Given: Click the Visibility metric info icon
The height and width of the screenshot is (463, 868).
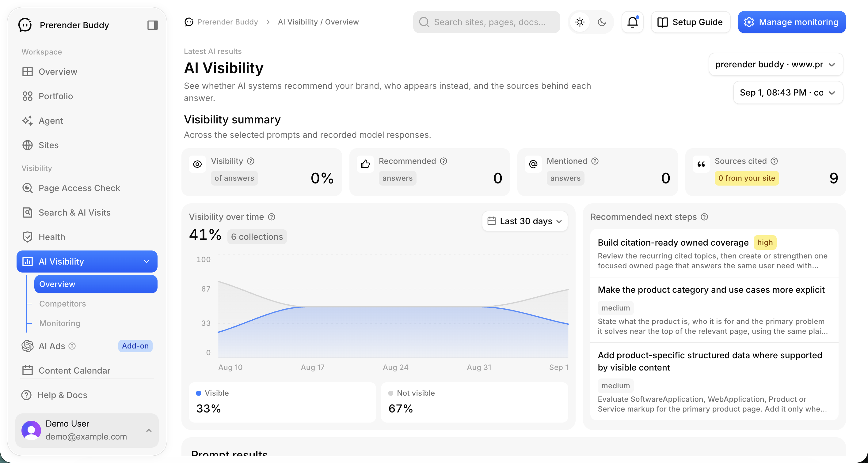Looking at the screenshot, I should (x=251, y=161).
